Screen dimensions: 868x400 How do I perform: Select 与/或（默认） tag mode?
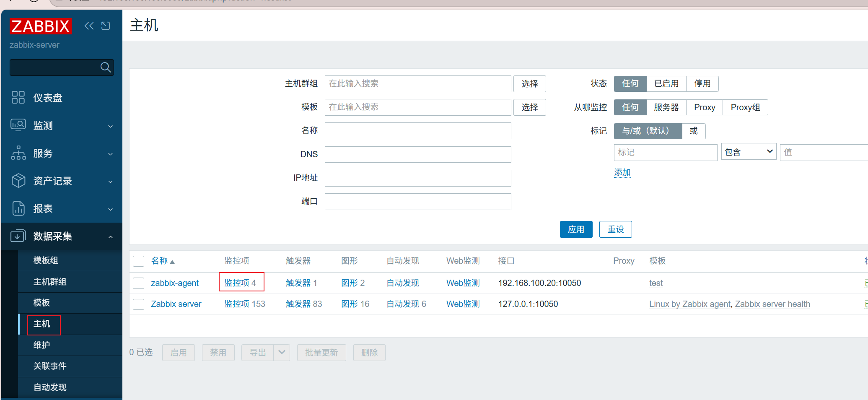648,131
